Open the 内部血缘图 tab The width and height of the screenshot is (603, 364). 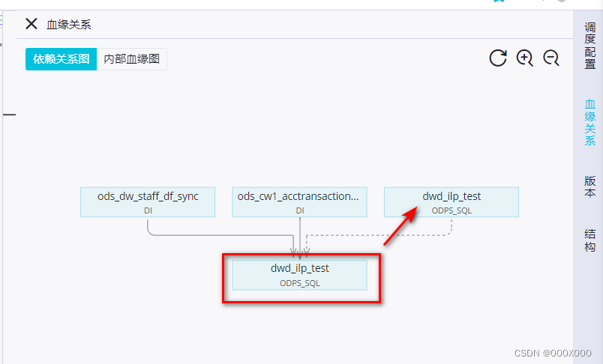[132, 59]
